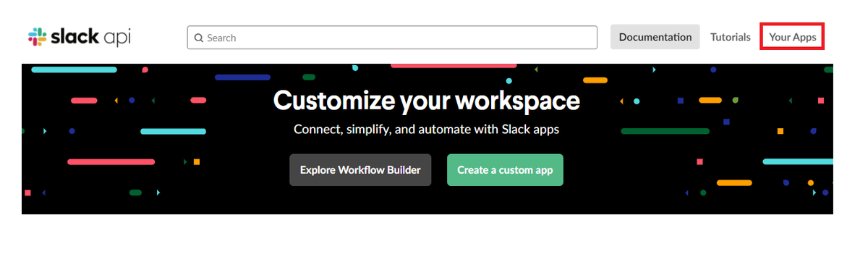The width and height of the screenshot is (868, 265).
Task: Focus the Search input field
Action: click(x=392, y=38)
